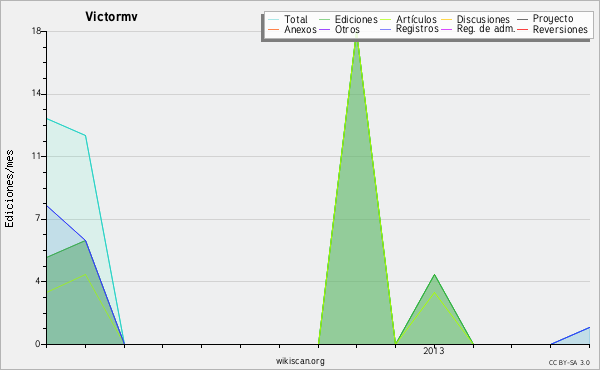The width and height of the screenshot is (600, 370).
Task: Click the Registros legend label
Action: [417, 29]
